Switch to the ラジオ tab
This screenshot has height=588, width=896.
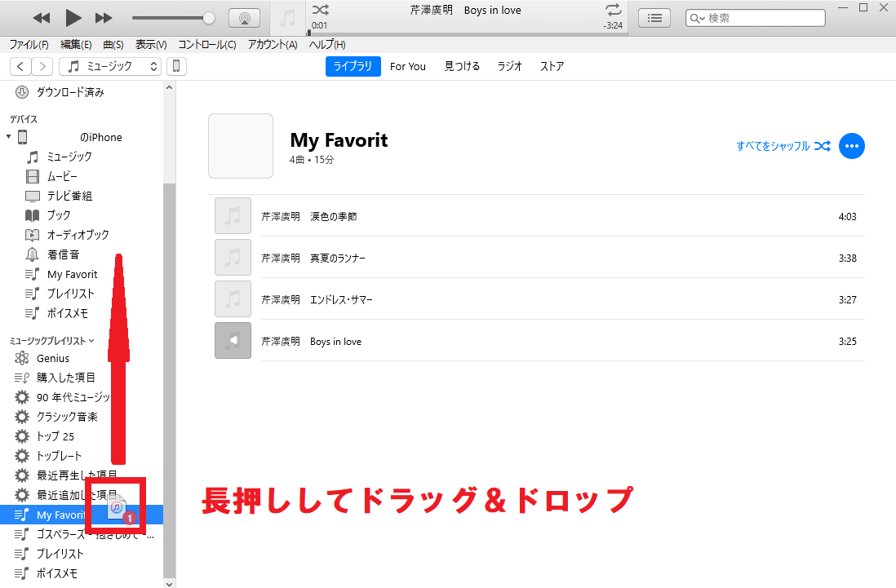[x=509, y=66]
